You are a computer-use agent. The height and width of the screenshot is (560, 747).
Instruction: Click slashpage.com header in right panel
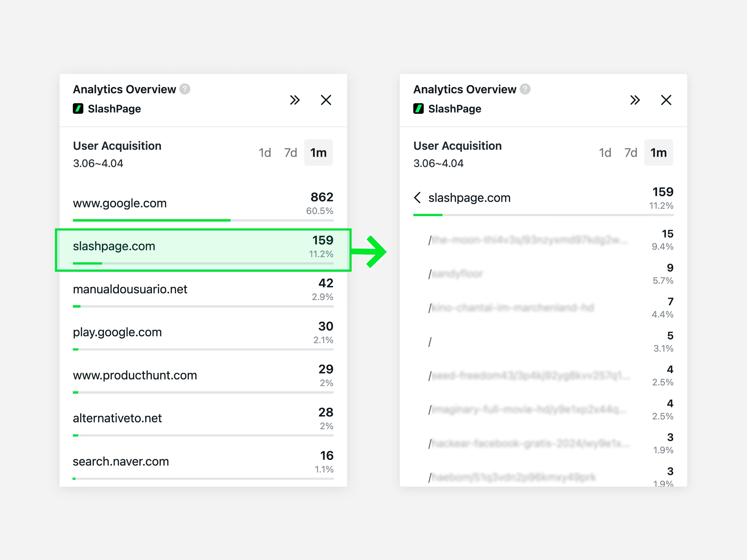point(469,197)
